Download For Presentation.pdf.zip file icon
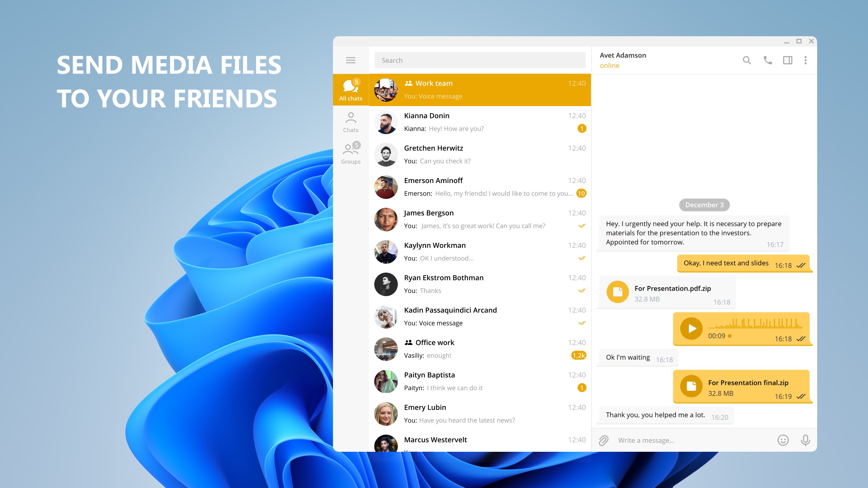Viewport: 868px width, 488px height. coord(617,292)
